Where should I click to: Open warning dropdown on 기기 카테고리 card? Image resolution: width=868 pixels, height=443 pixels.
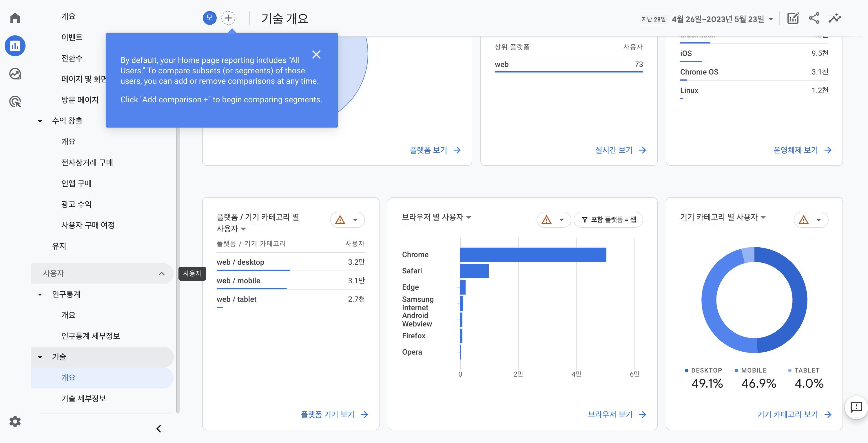tap(811, 220)
